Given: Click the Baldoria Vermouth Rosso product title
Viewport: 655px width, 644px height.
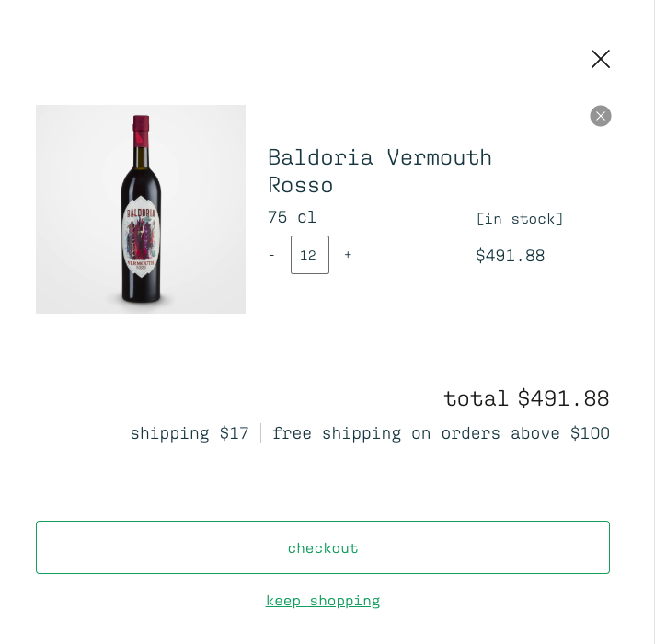Looking at the screenshot, I should point(379,171).
